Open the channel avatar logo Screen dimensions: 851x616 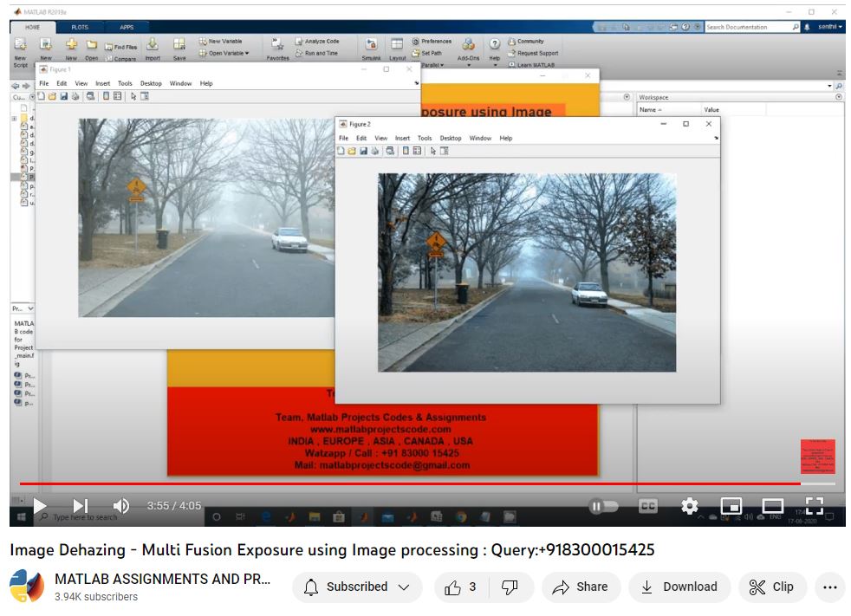click(x=27, y=587)
